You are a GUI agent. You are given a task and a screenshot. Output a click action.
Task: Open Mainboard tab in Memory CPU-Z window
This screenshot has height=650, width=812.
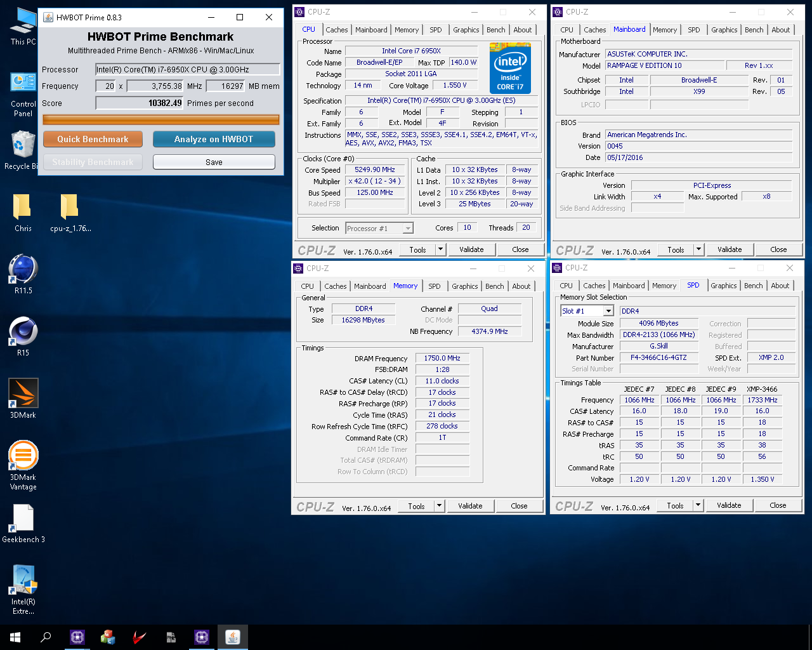(x=370, y=286)
